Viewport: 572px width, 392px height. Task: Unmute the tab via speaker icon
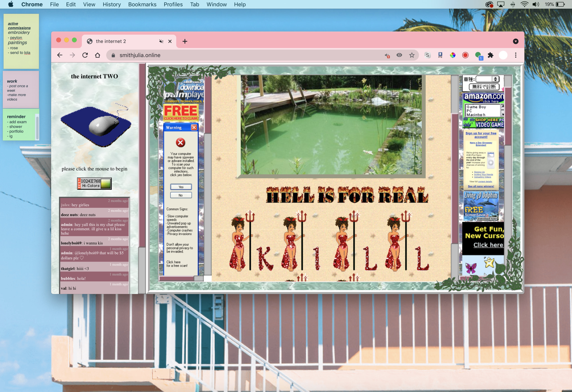coord(161,41)
